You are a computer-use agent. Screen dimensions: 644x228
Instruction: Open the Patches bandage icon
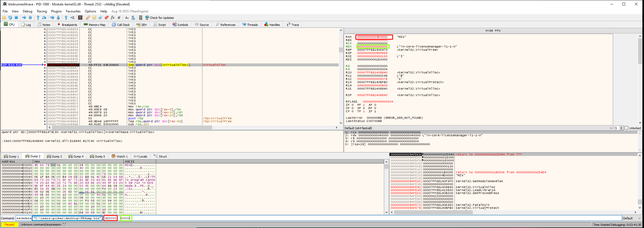coord(88,18)
